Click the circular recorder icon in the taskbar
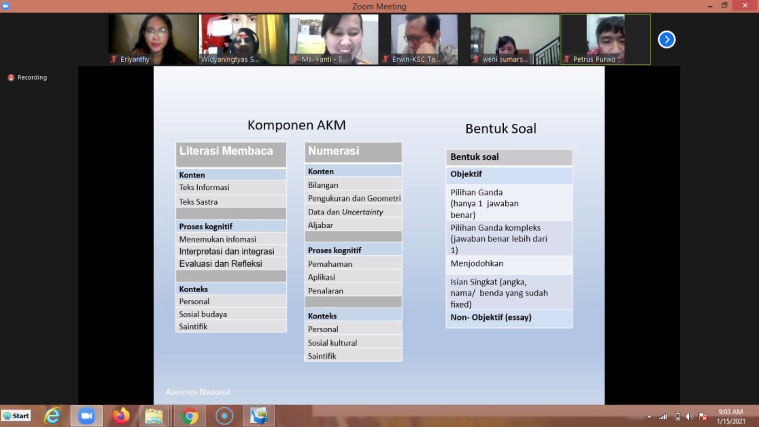This screenshot has width=759, height=427. point(224,415)
